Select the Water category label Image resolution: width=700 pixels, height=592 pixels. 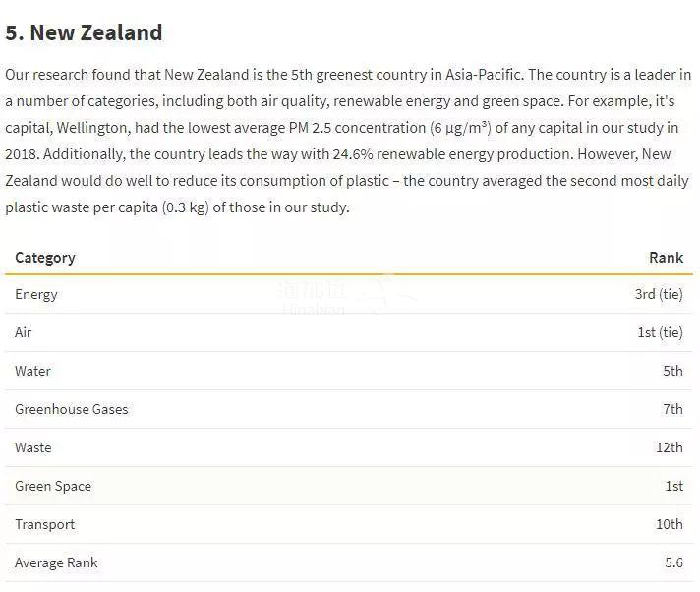click(x=32, y=371)
